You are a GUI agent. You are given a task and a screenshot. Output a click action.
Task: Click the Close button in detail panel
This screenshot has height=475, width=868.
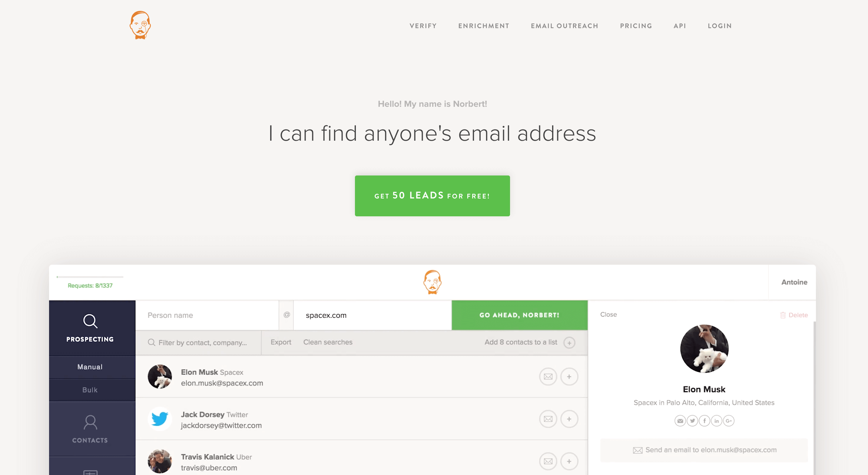pos(609,314)
